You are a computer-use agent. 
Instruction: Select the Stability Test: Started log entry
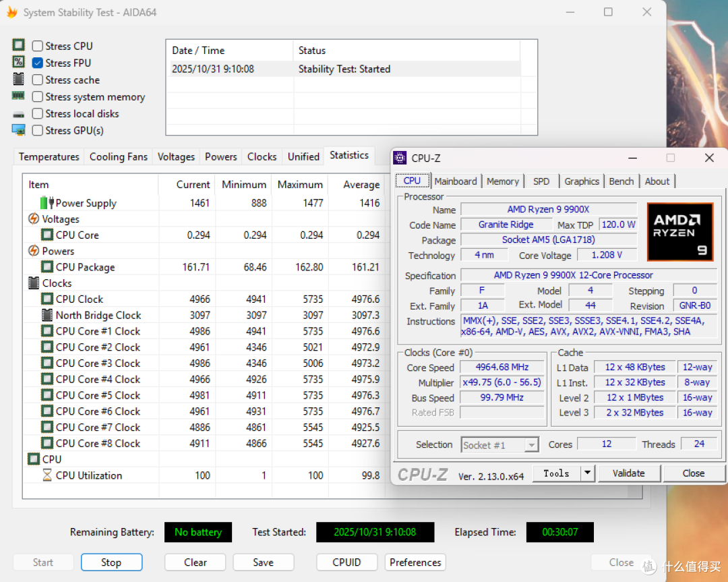click(x=345, y=69)
